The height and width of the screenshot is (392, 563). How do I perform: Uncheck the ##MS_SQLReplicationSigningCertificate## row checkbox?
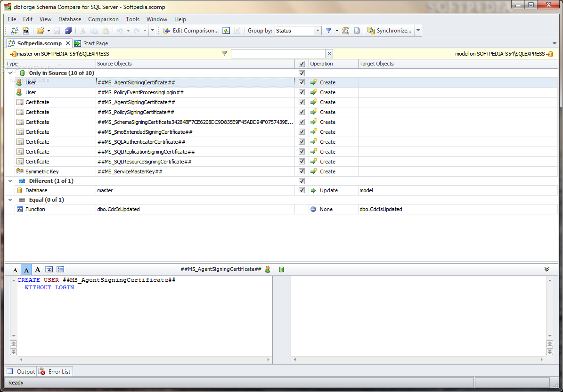click(x=302, y=152)
